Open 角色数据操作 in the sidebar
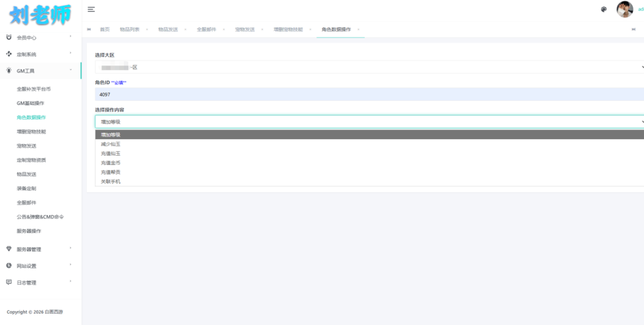 click(x=31, y=117)
